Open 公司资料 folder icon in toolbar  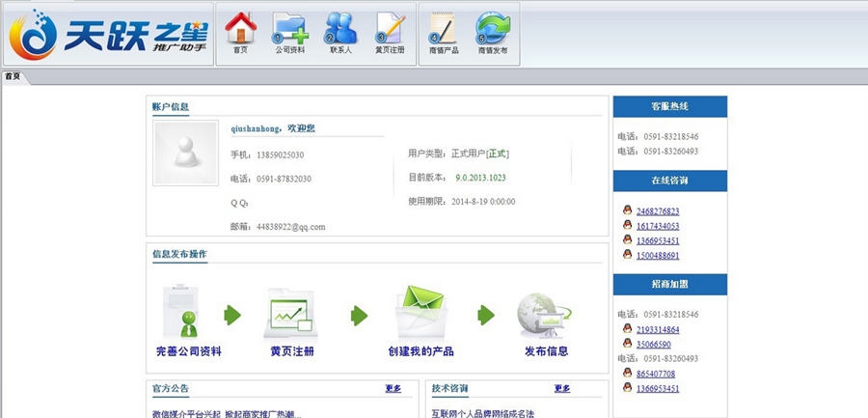pos(290,28)
